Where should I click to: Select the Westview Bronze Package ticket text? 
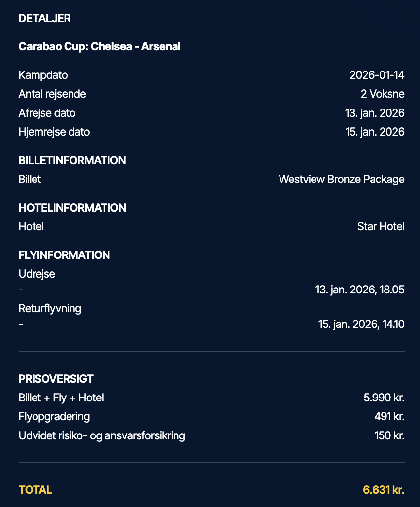pyautogui.click(x=342, y=179)
